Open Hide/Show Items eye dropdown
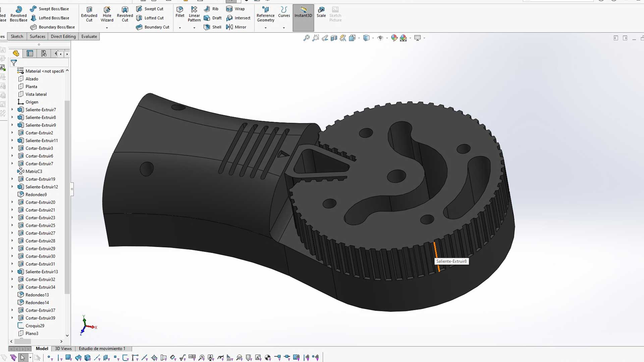644x362 pixels. point(387,38)
